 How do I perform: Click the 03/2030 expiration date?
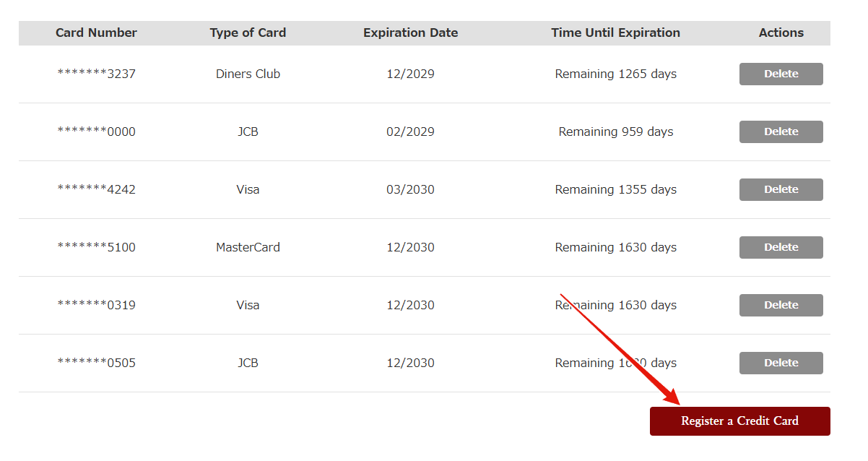410,189
